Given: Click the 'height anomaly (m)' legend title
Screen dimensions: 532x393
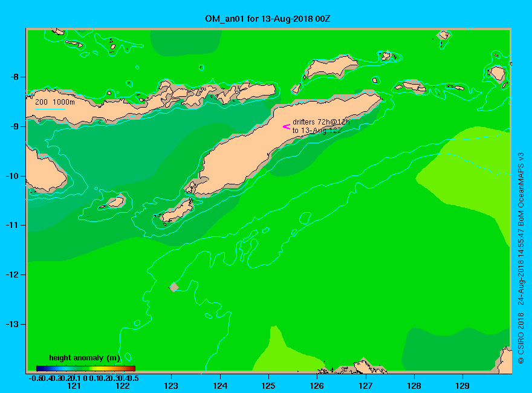Looking at the screenshot, I should point(85,358).
